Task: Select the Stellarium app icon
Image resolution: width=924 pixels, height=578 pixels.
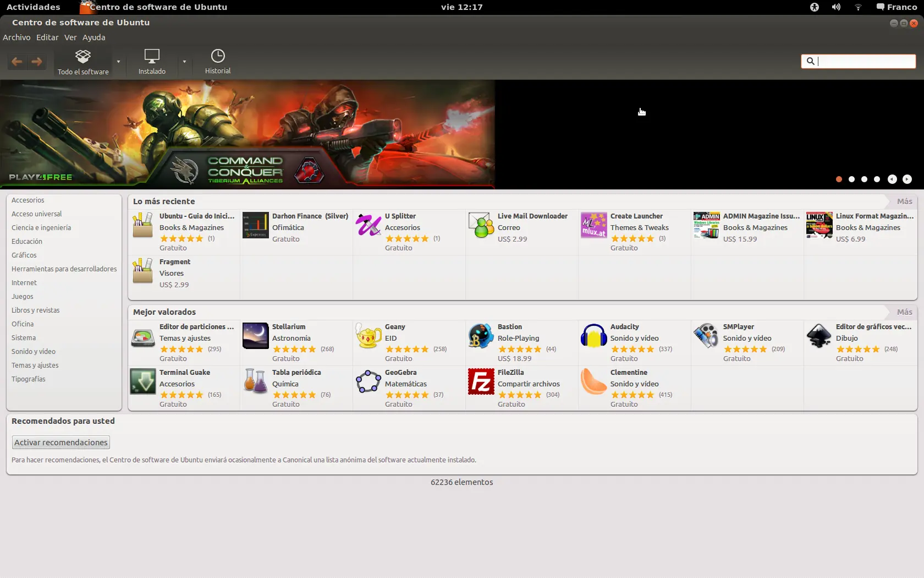Action: [255, 336]
